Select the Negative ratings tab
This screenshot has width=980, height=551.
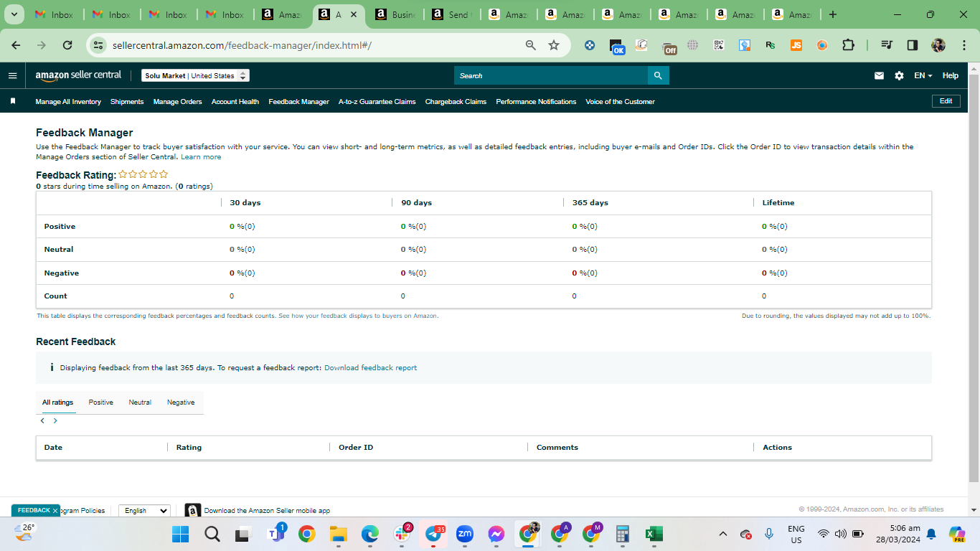(x=181, y=402)
